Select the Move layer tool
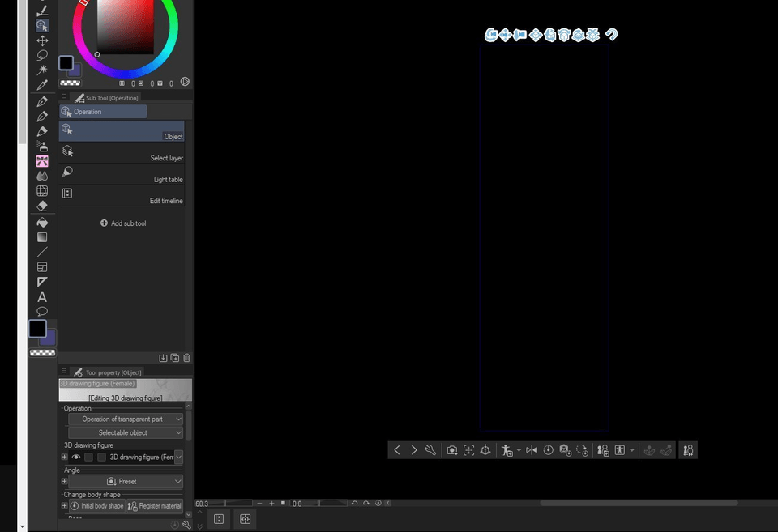This screenshot has width=778, height=532. [42, 40]
